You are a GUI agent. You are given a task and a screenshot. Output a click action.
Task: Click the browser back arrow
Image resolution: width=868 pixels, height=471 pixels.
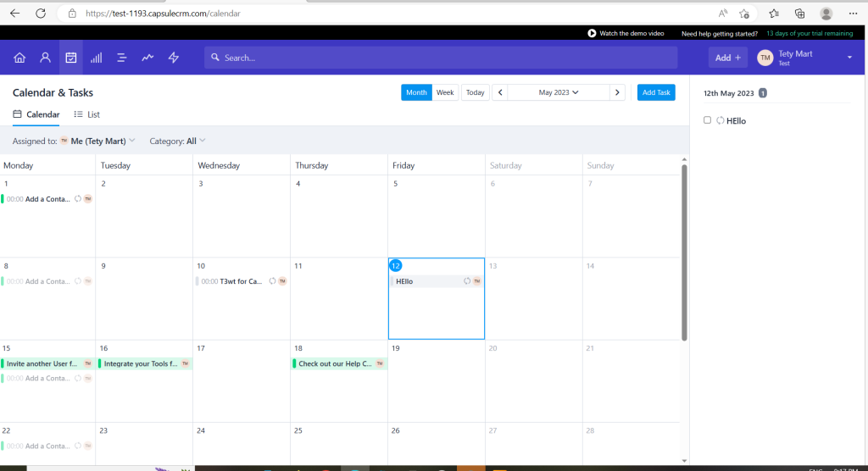[15, 14]
